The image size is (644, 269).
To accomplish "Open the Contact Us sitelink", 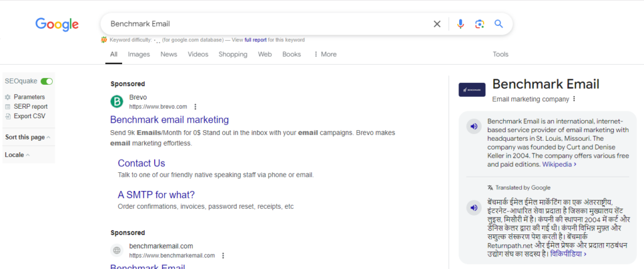I will pyautogui.click(x=142, y=163).
